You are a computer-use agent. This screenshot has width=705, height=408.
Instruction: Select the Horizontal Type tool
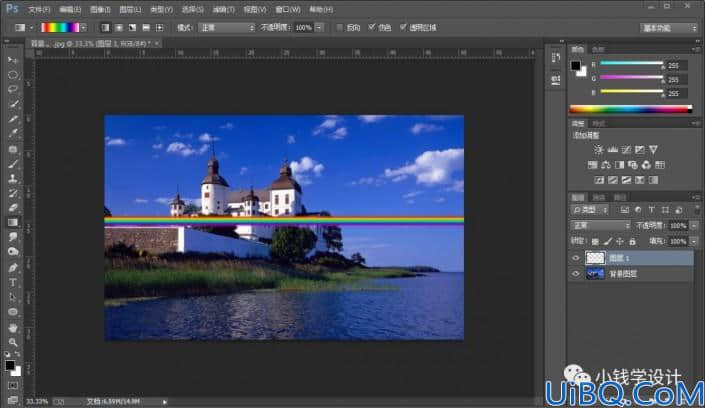coord(13,282)
